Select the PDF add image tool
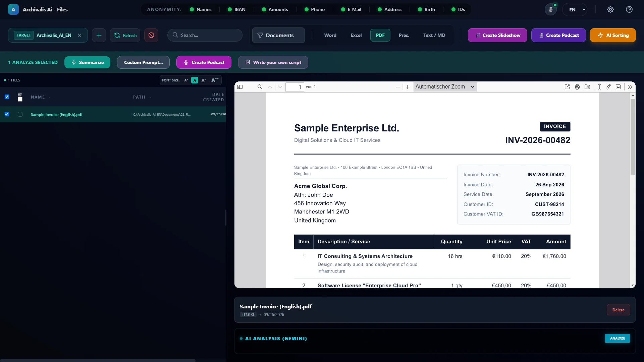This screenshot has height=362, width=644. (618, 87)
